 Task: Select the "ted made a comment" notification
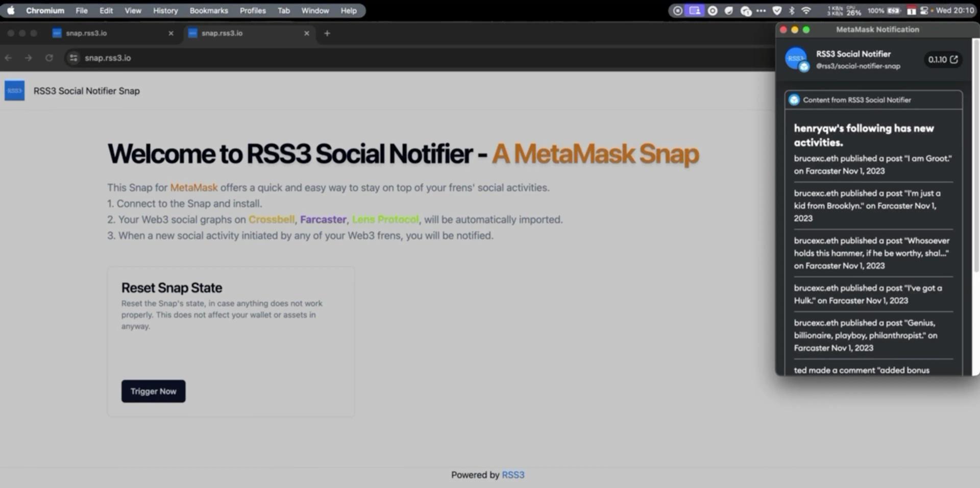click(862, 370)
